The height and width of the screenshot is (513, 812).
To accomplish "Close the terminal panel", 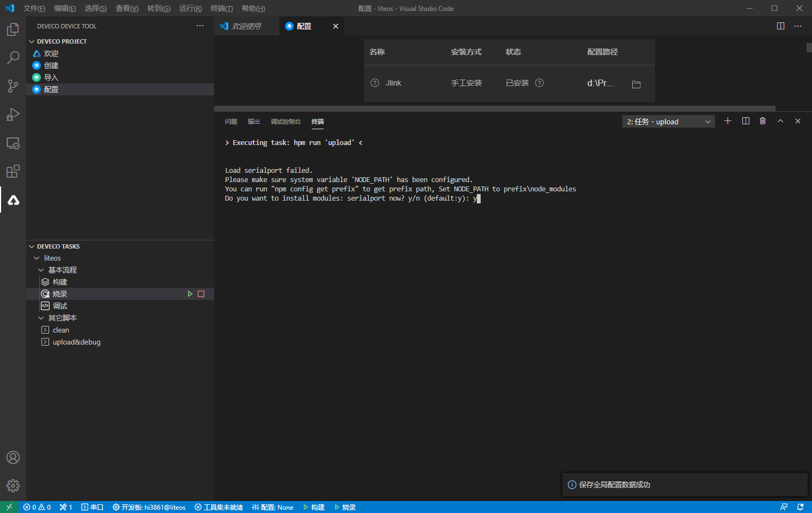I will 798,121.
